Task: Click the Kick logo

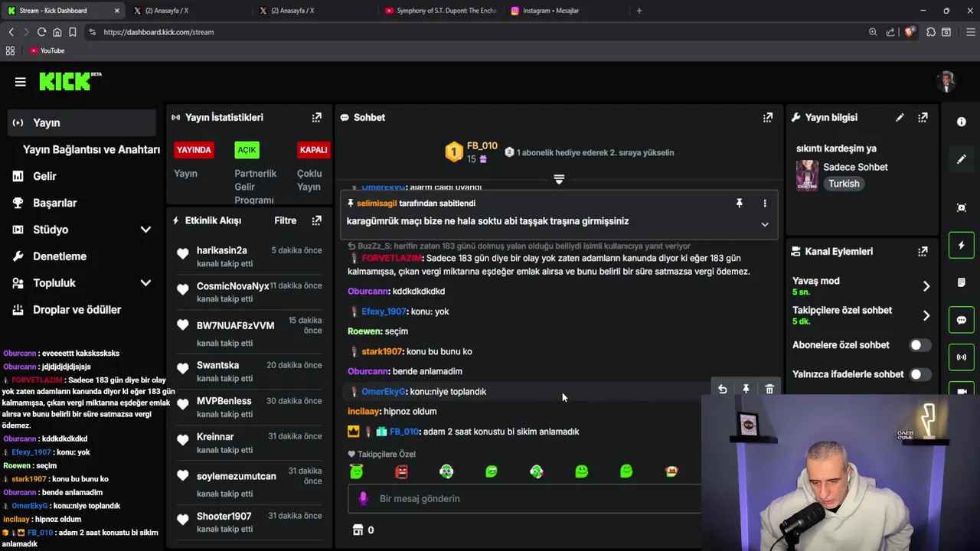Action: (x=70, y=81)
